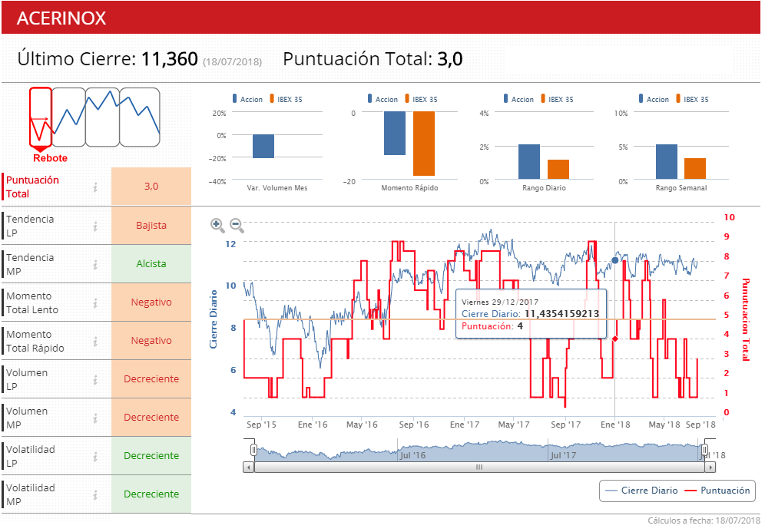Click the zoom out magnifier icon

(237, 225)
